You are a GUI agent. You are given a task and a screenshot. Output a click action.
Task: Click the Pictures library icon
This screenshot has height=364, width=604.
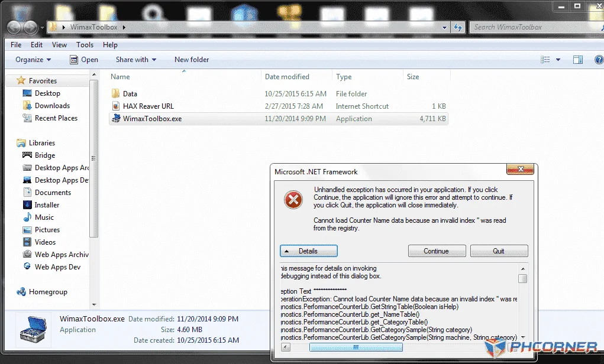27,230
